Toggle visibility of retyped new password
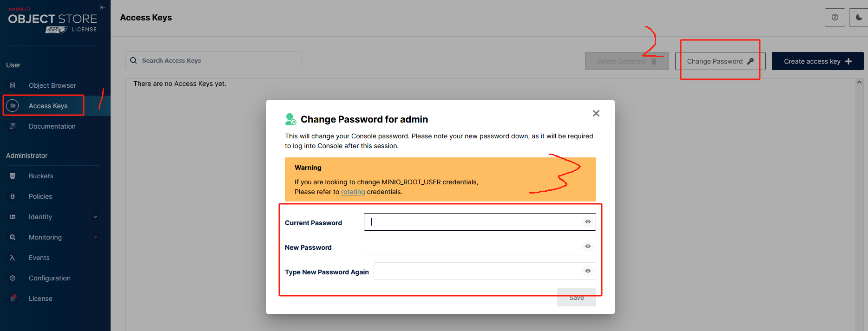868x331 pixels. coord(588,271)
